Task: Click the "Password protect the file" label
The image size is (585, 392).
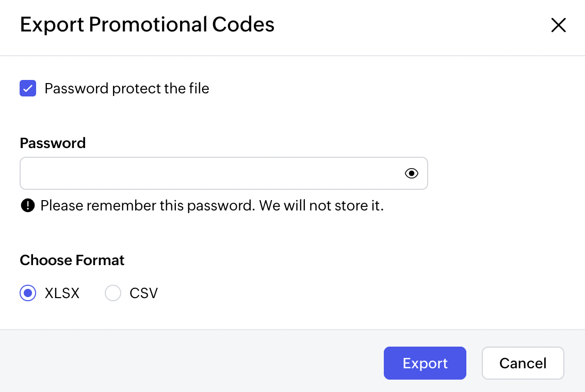Action: (x=127, y=89)
